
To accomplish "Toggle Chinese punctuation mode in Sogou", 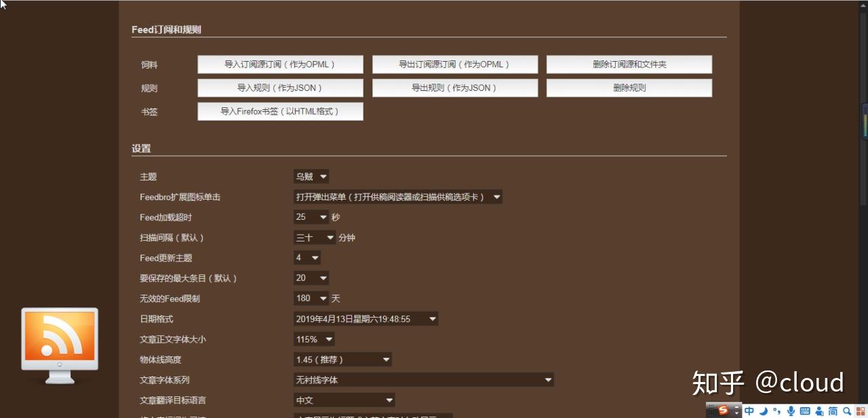I will [776, 411].
